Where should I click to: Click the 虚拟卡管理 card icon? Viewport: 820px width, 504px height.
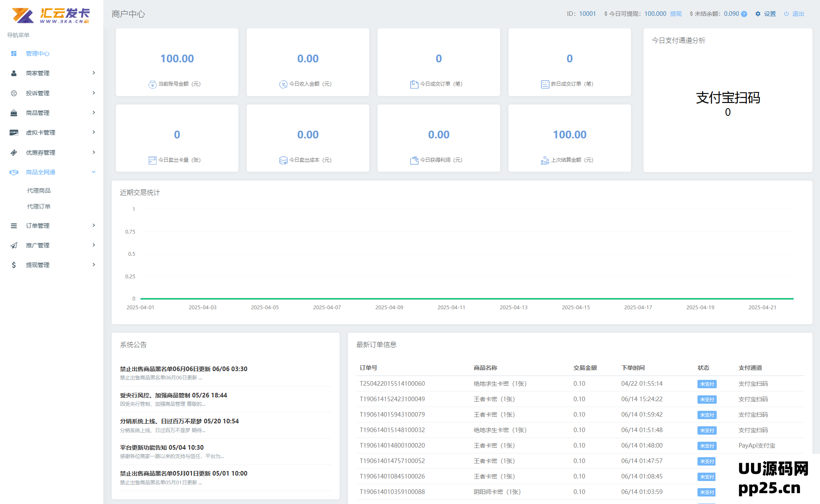click(x=14, y=132)
